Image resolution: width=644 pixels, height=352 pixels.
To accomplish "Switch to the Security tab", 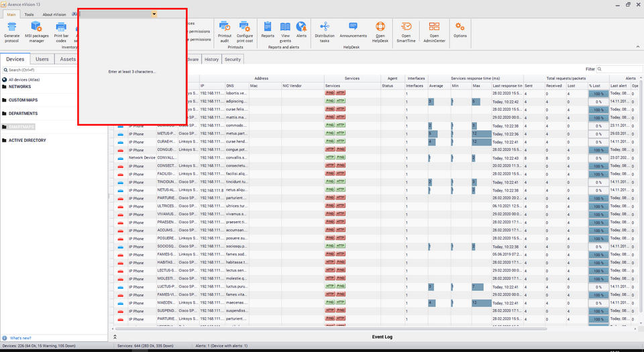I will (232, 59).
